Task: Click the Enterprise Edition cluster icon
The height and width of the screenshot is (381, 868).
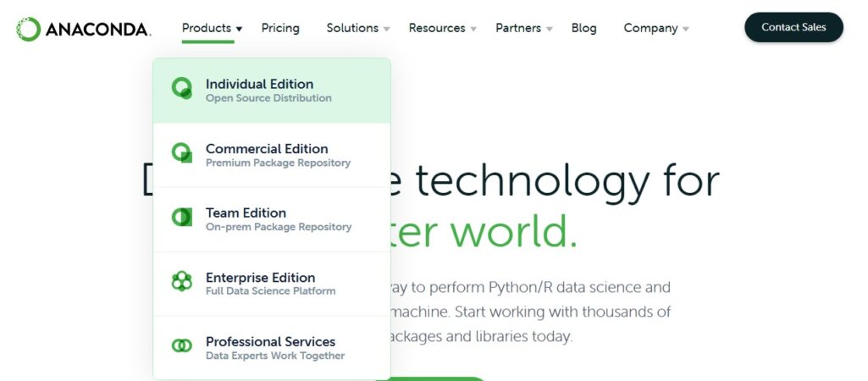Action: click(181, 281)
